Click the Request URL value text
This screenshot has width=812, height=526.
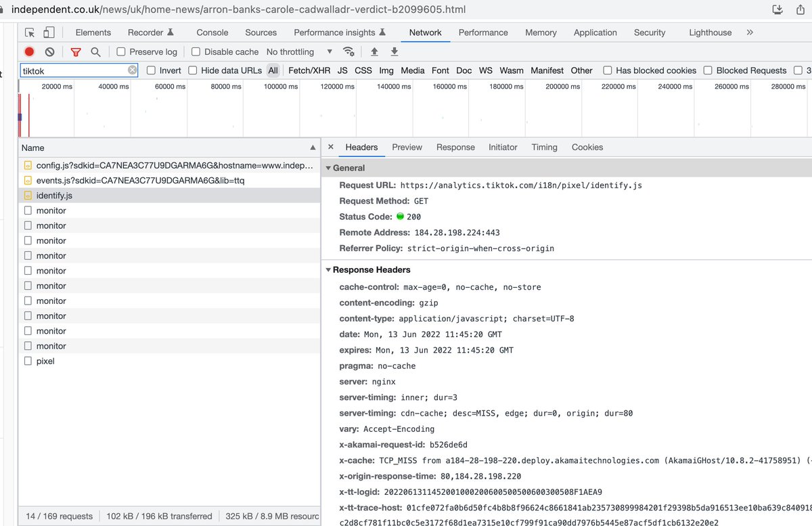click(521, 185)
